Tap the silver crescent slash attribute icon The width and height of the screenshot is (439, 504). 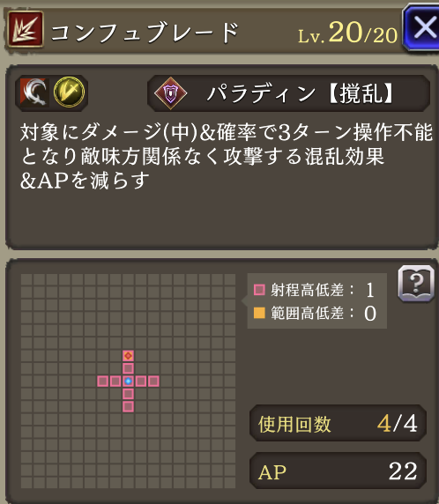click(34, 93)
